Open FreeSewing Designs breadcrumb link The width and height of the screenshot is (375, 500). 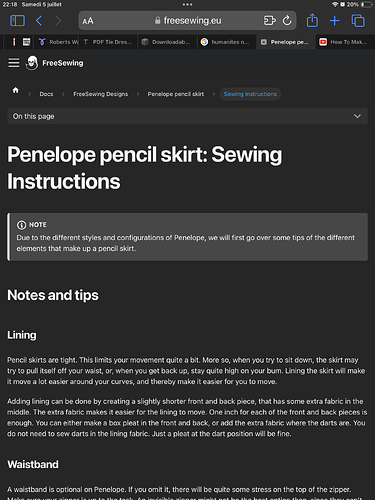101,94
